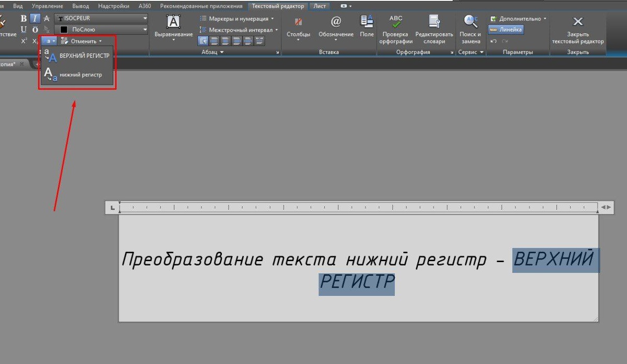The width and height of the screenshot is (627, 364).
Task: Run Проверка орфографии spell check
Action: click(396, 29)
